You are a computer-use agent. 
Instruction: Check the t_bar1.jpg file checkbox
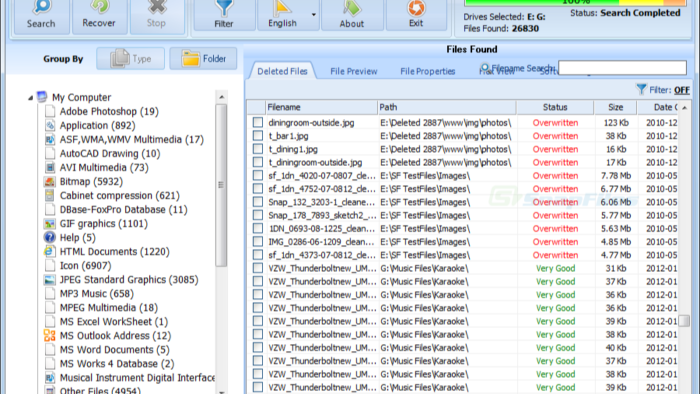coord(258,136)
